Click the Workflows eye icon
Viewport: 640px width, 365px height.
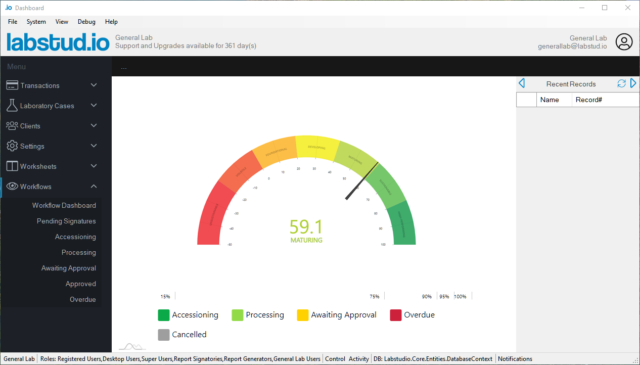(x=12, y=186)
